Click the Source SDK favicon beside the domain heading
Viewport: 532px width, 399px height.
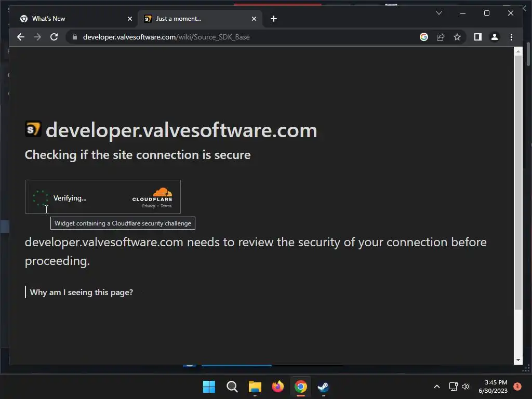(x=33, y=129)
